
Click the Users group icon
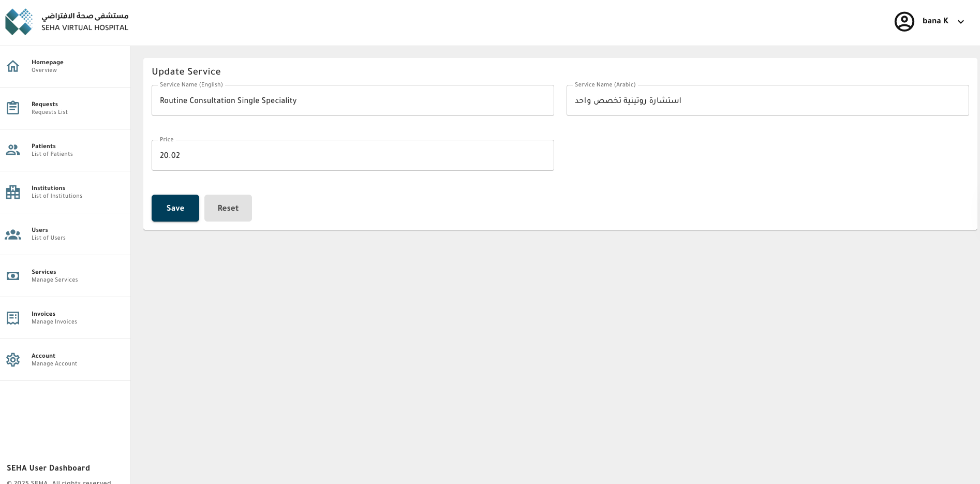pyautogui.click(x=13, y=234)
